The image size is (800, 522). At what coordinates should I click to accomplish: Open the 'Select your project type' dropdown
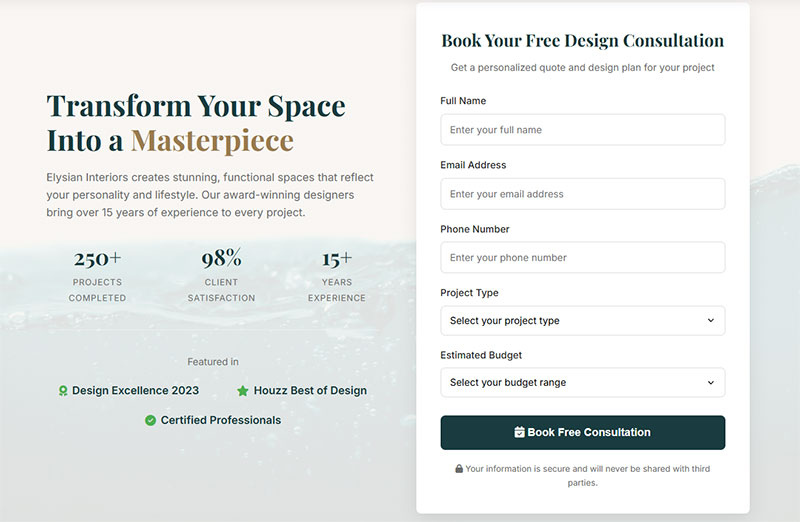582,321
